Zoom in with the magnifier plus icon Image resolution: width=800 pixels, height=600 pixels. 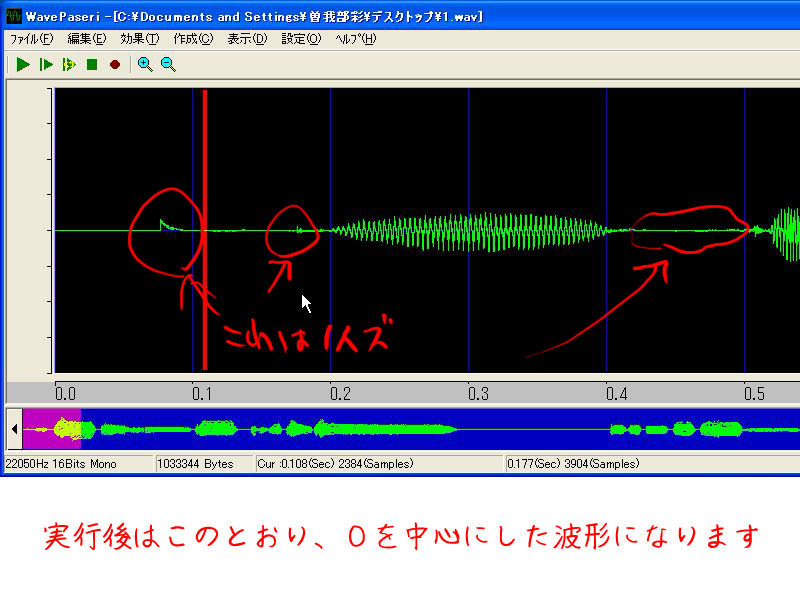coord(145,65)
